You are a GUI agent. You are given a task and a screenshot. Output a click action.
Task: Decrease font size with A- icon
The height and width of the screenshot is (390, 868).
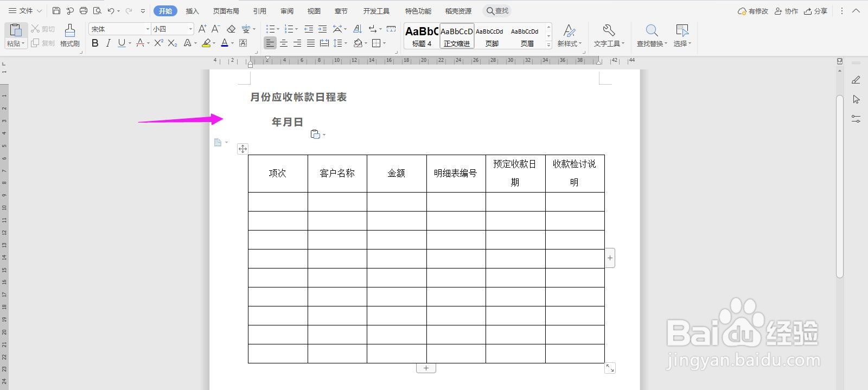click(216, 29)
